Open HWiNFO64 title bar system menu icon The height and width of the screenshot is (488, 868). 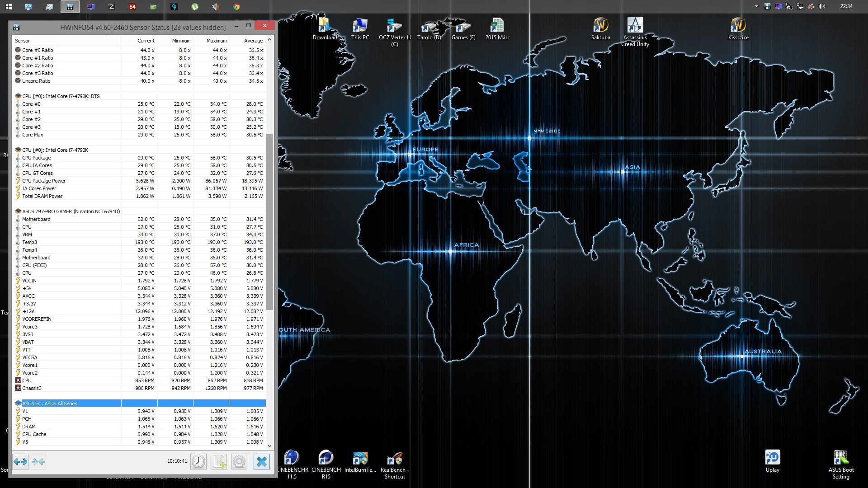click(x=16, y=27)
